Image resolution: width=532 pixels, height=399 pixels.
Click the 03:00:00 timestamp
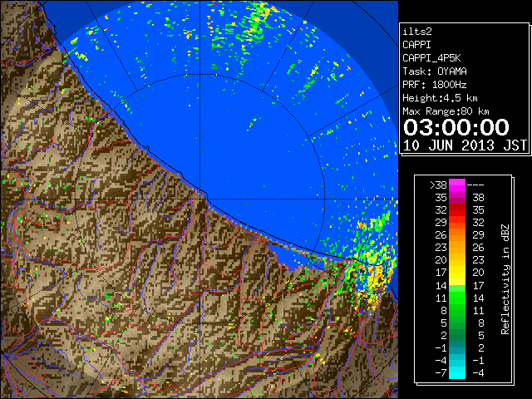click(x=456, y=127)
